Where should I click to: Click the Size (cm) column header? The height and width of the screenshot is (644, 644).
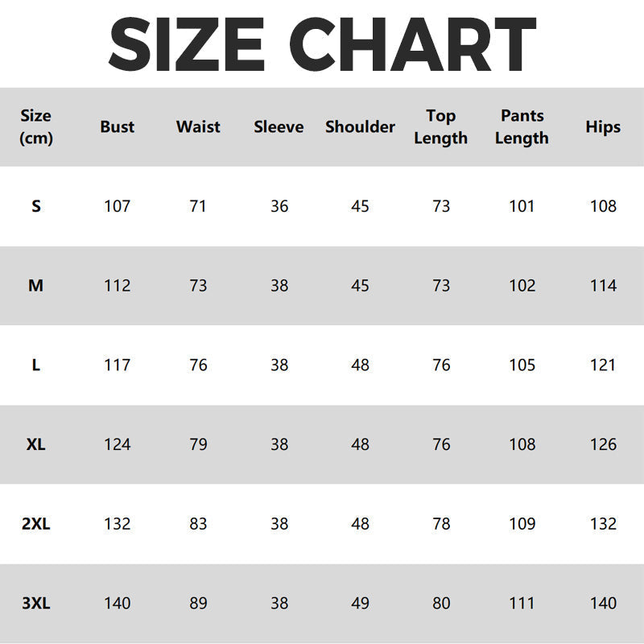click(x=36, y=127)
